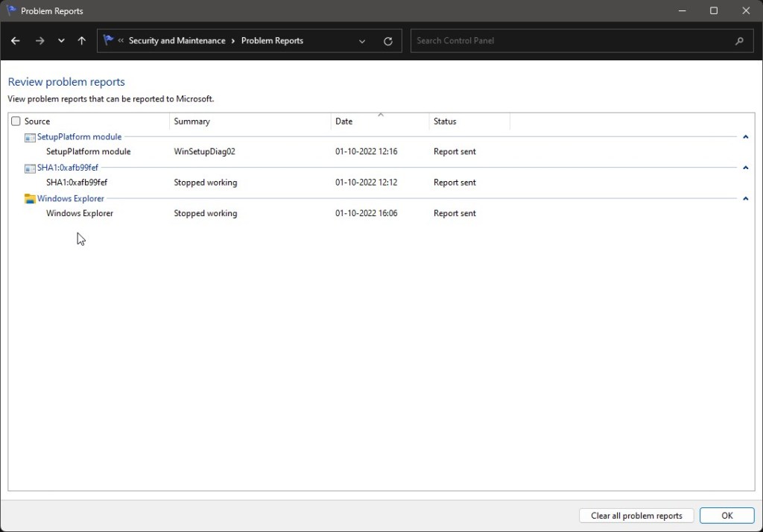The height and width of the screenshot is (532, 763).
Task: Click the Windows Explorer folder icon
Action: point(30,199)
